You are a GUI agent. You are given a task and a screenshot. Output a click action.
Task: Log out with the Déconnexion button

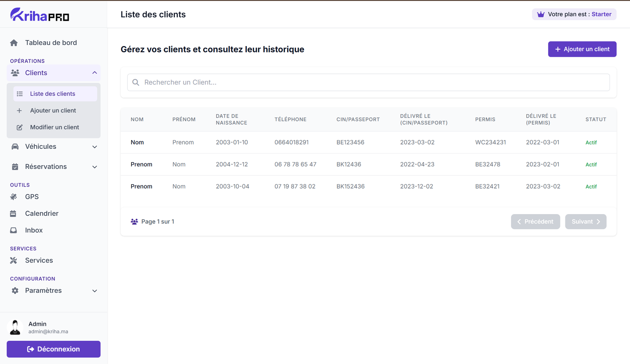click(x=54, y=349)
